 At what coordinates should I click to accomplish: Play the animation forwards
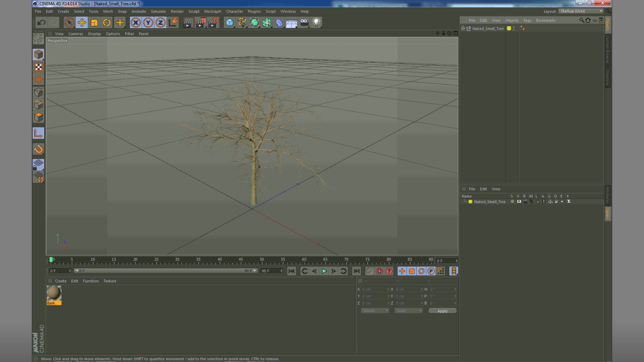324,271
